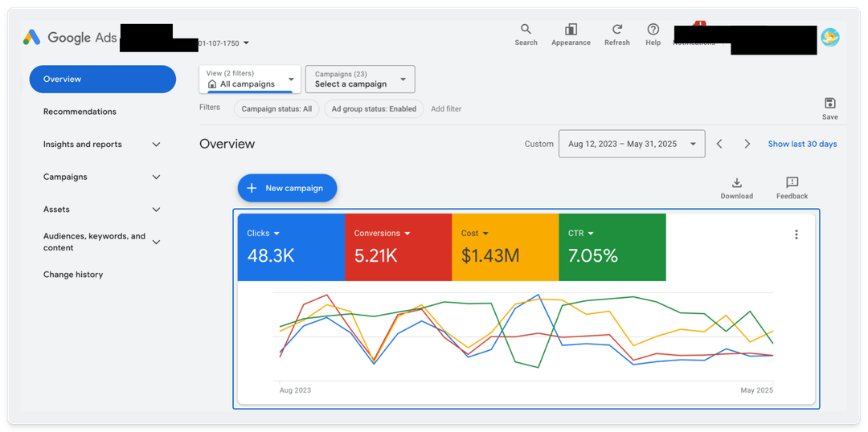Open the Appearance settings icon
The height and width of the screenshot is (432, 868).
click(571, 29)
